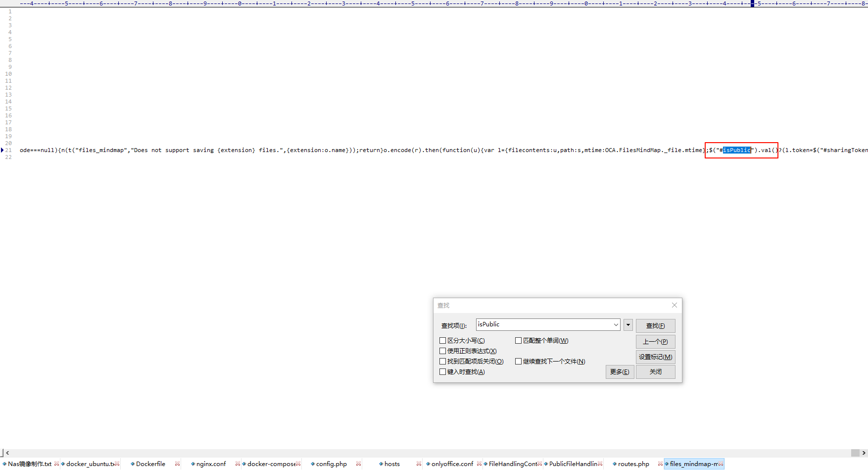868x470 pixels.
Task: Click line number 22 in the gutter
Action: tap(8, 157)
